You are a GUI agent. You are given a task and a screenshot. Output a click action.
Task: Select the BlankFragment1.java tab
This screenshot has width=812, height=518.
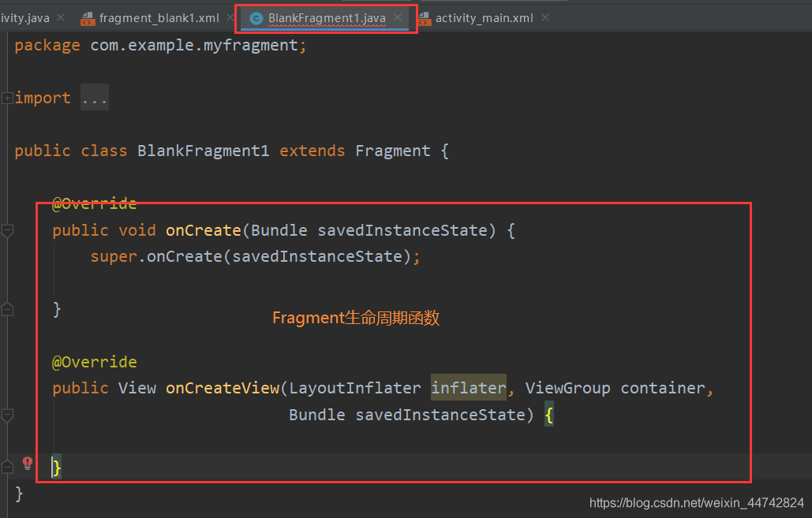tap(327, 18)
